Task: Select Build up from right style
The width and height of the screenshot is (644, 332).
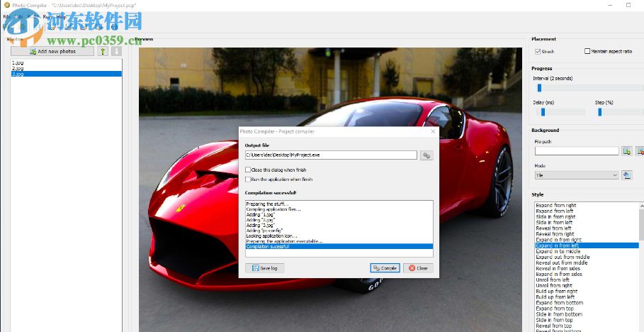Action: click(557, 292)
